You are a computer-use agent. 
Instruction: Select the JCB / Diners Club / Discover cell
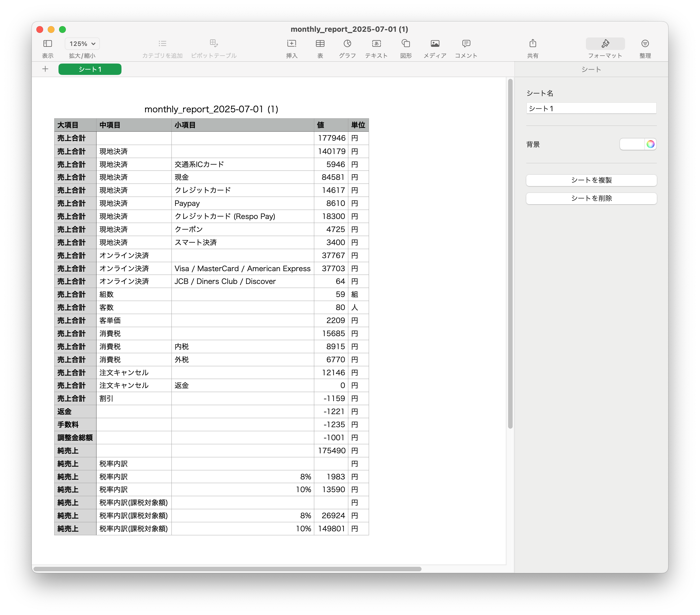pos(243,281)
